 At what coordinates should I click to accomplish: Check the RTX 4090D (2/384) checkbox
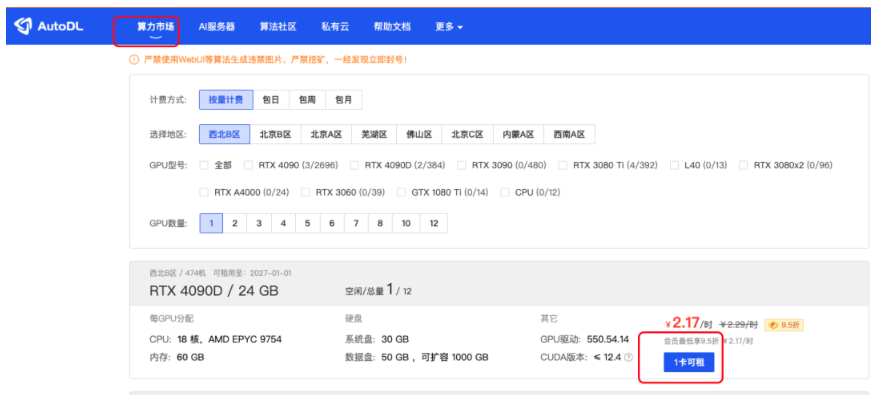pyautogui.click(x=354, y=165)
